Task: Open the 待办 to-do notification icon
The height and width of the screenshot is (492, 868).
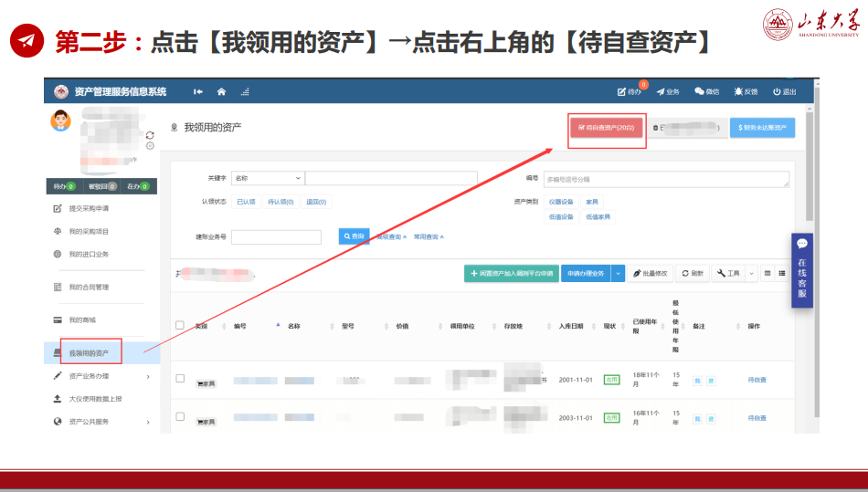Action: pos(623,91)
